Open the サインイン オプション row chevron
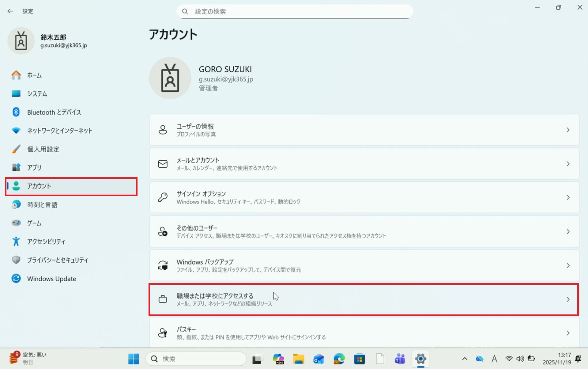This screenshot has height=369, width=588. [x=568, y=197]
